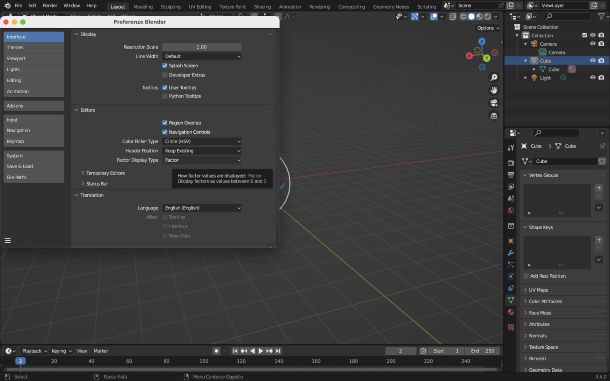
Task: Open the Header Position dropdown
Action: 202,151
